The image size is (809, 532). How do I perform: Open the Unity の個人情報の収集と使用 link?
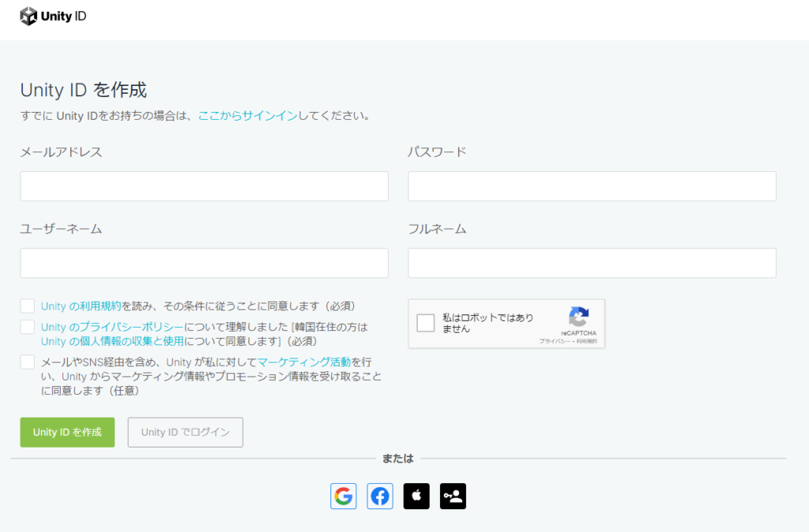(x=112, y=341)
